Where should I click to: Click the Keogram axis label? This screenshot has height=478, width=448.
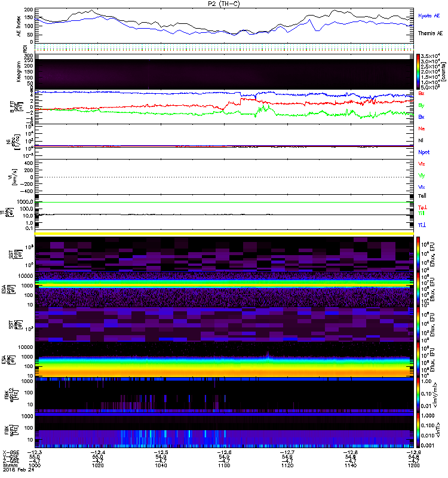coord(19,71)
